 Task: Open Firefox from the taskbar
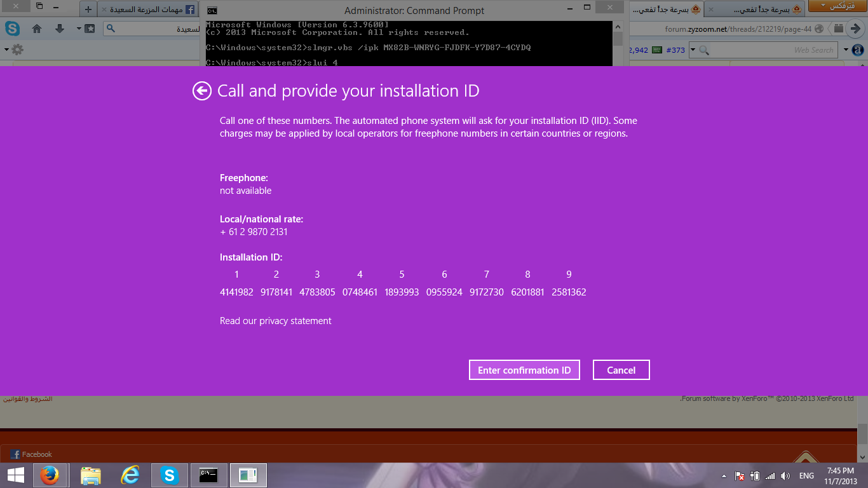[50, 475]
